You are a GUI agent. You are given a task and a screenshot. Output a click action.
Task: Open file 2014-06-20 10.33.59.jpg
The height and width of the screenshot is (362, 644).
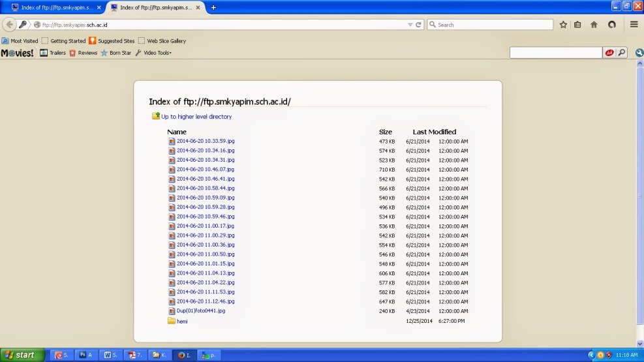click(x=206, y=141)
